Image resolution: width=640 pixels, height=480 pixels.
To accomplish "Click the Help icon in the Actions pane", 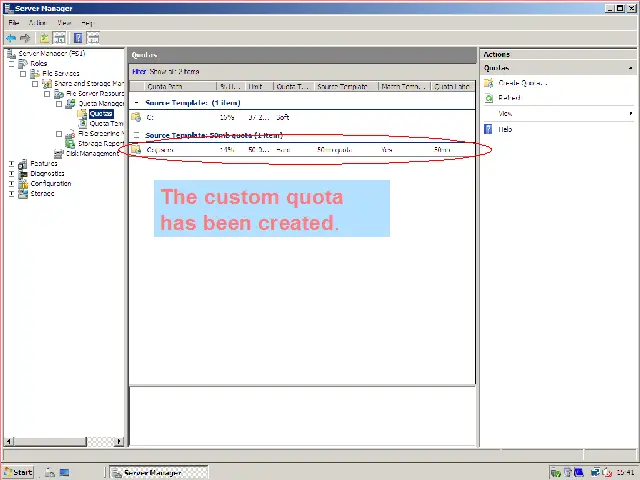I will click(x=488, y=129).
